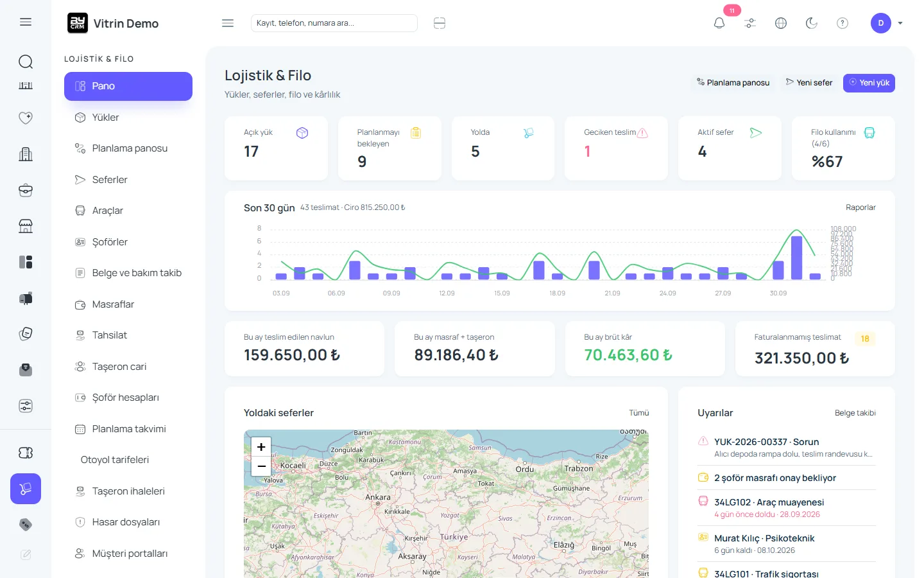
Task: Open the YUK-2026-00337 · Sorun alert
Action: coord(787,448)
